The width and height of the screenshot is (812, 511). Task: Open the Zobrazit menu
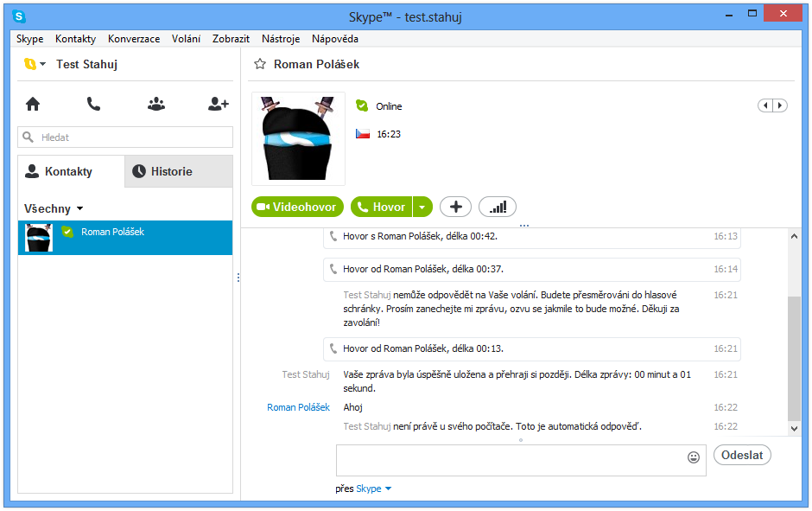pos(231,39)
